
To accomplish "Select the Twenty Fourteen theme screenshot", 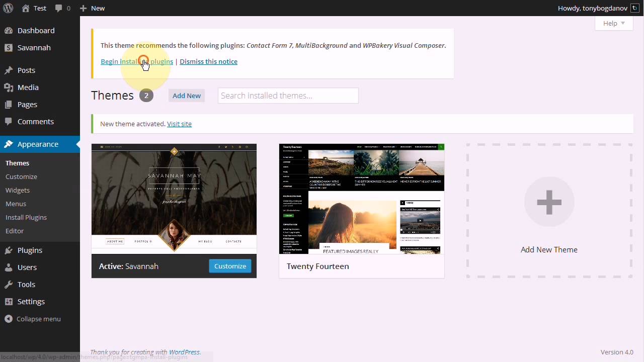I will pos(362,199).
